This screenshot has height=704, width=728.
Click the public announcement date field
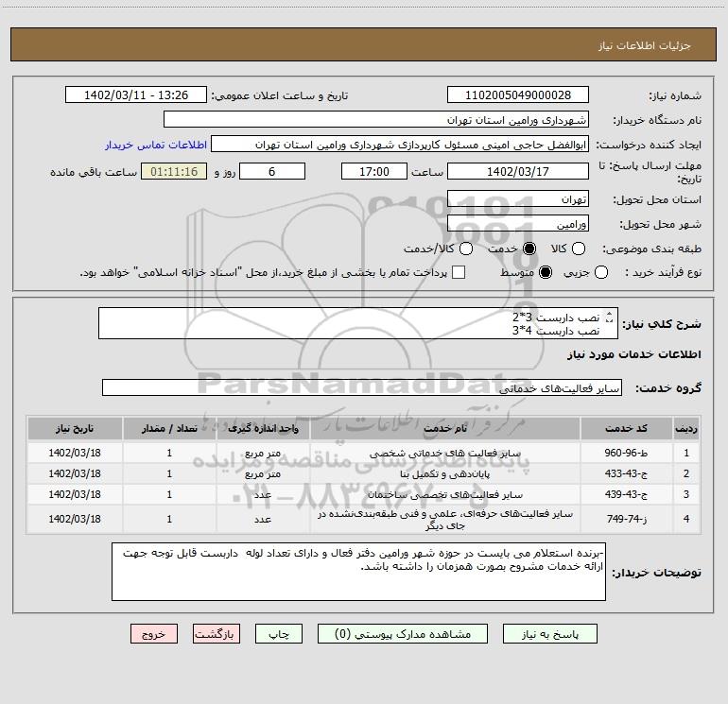pos(136,94)
